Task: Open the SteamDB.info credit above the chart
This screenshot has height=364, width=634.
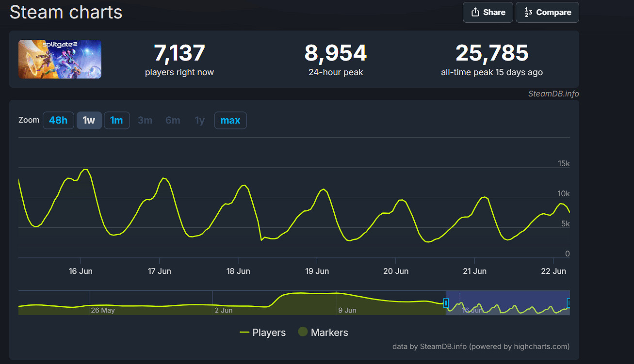Action: (x=553, y=94)
